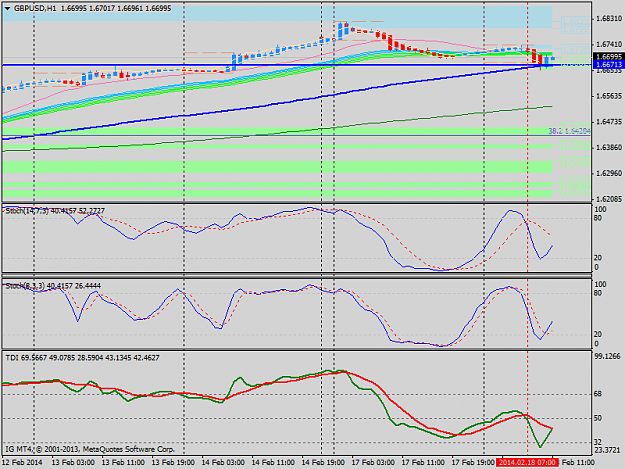Click the 1.65635 price axis label
Viewport: 625px width, 469px height.
coord(608,96)
